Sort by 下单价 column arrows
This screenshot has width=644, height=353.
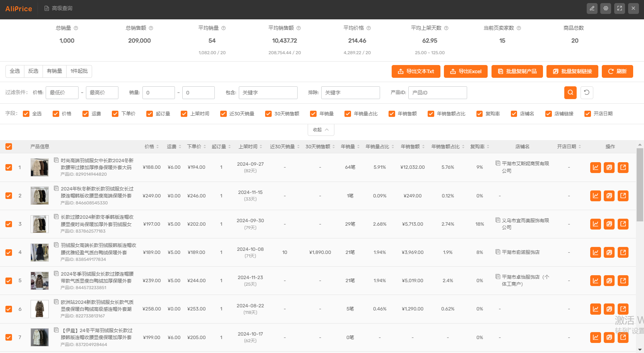pos(205,147)
